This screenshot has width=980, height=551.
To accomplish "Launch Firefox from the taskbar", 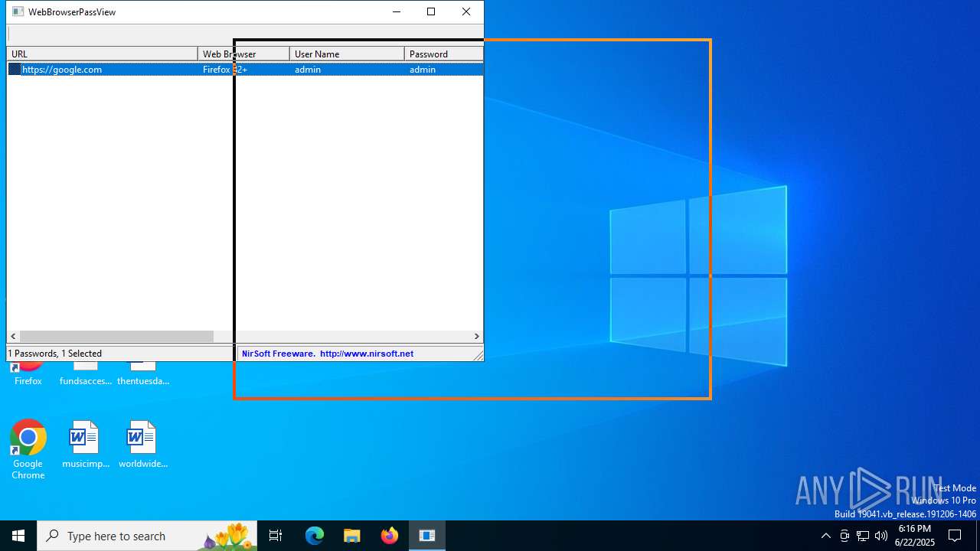I will [x=390, y=536].
